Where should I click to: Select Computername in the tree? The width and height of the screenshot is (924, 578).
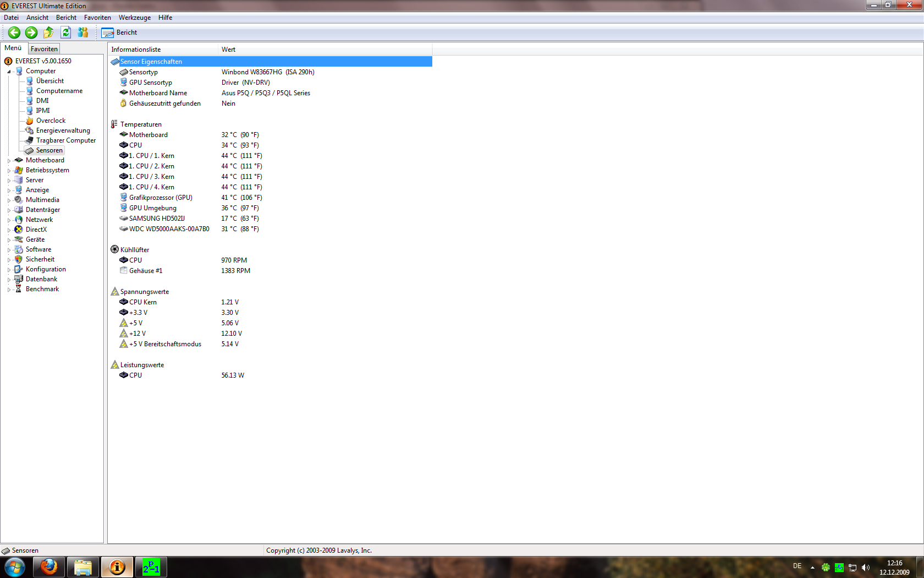pyautogui.click(x=59, y=91)
